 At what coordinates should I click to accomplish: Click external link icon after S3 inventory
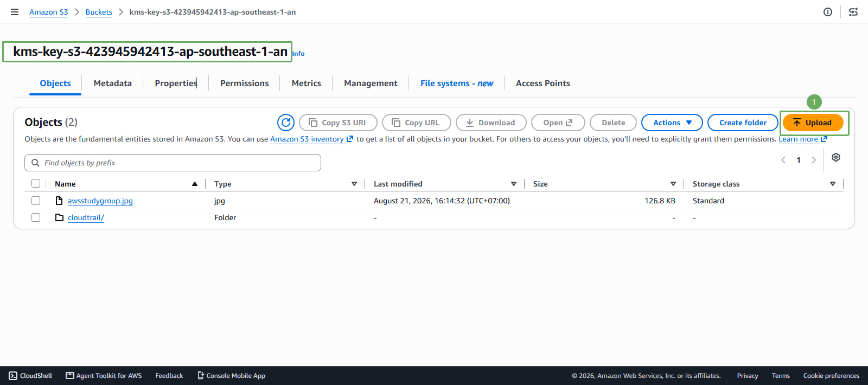[350, 139]
